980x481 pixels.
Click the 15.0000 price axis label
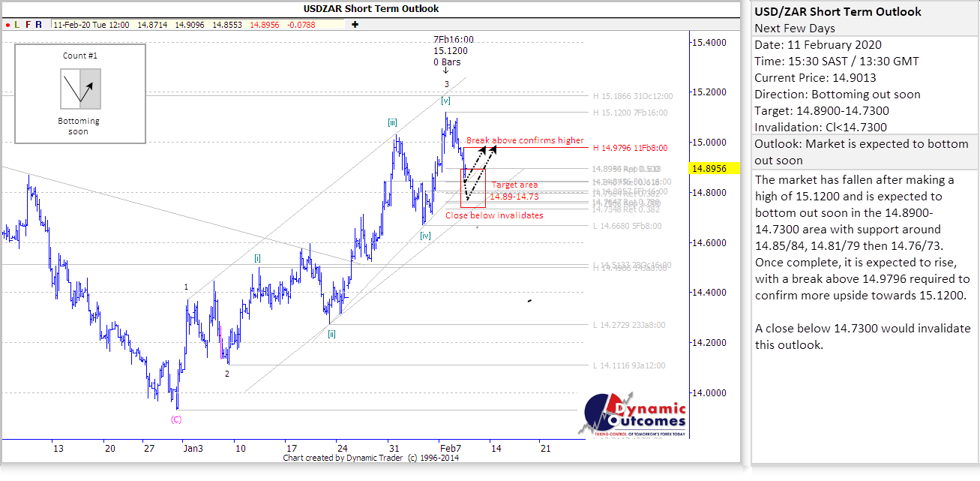(x=709, y=143)
